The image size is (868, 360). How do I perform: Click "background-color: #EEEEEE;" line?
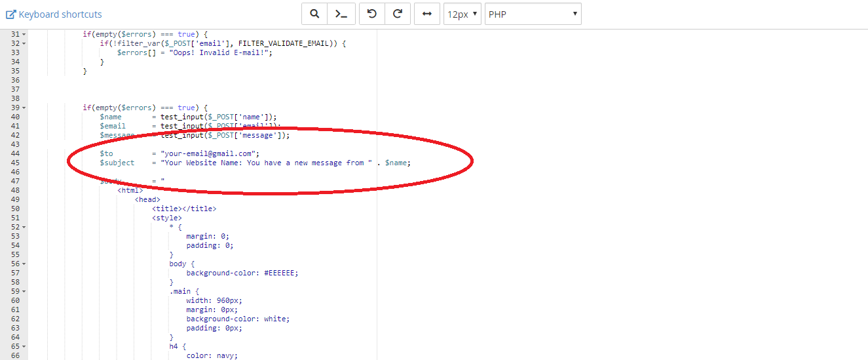point(242,273)
